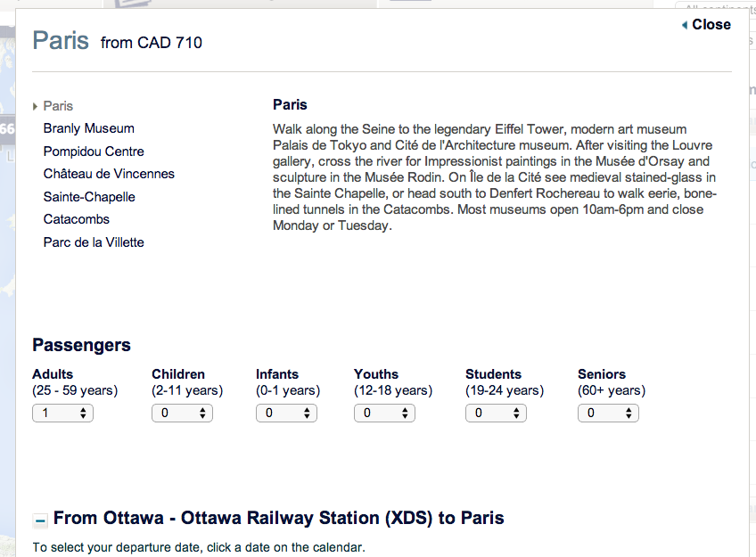Open the Infants passenger count dropdown

pos(286,413)
